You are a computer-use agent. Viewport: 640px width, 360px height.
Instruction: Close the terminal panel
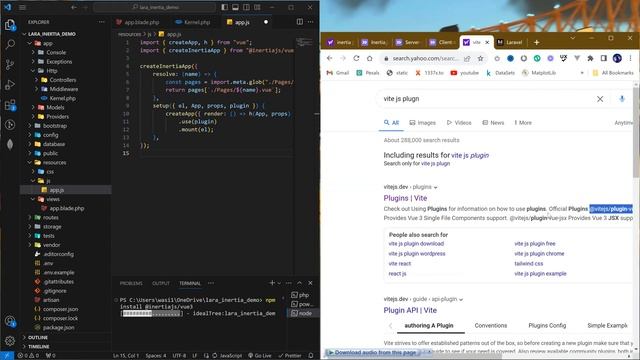tap(310, 283)
